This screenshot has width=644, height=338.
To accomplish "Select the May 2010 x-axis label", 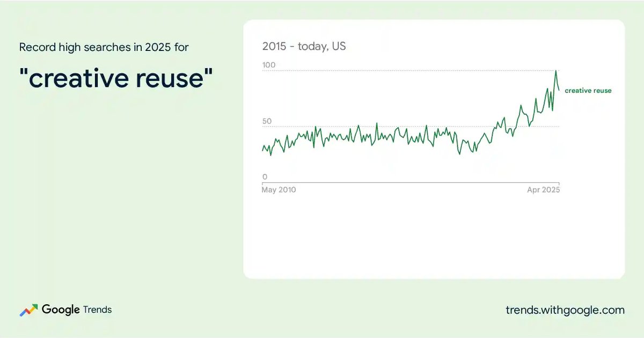I will [x=279, y=190].
